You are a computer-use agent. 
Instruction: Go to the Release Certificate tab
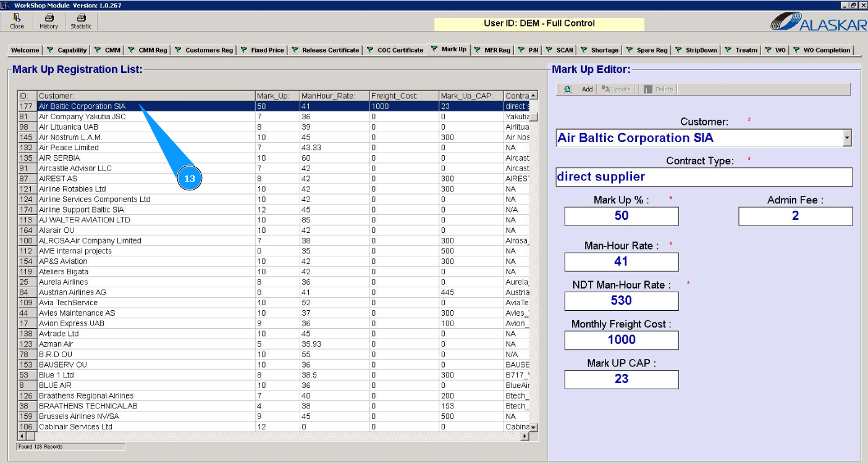(326, 50)
